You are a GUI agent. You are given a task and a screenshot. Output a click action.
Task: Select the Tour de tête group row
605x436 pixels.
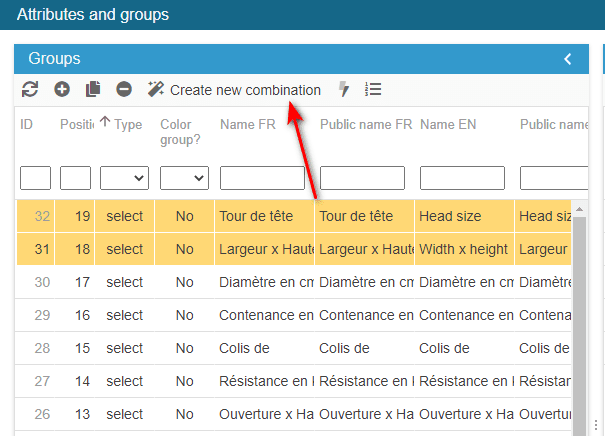(264, 216)
